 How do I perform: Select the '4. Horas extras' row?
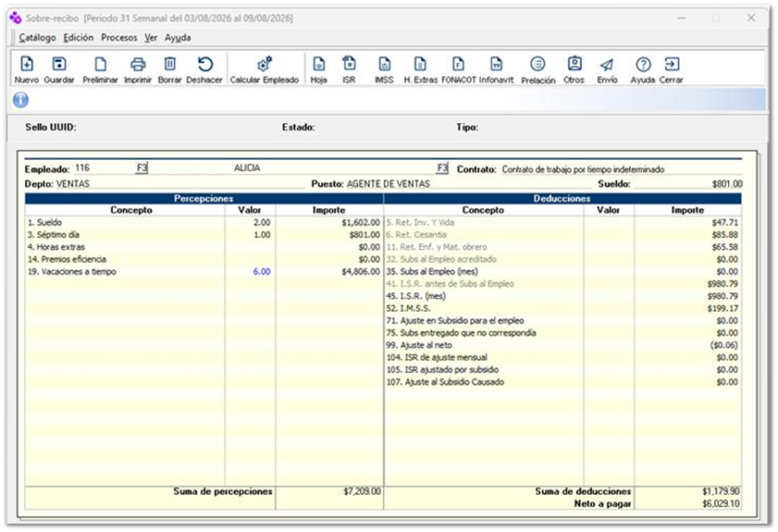tap(204, 247)
